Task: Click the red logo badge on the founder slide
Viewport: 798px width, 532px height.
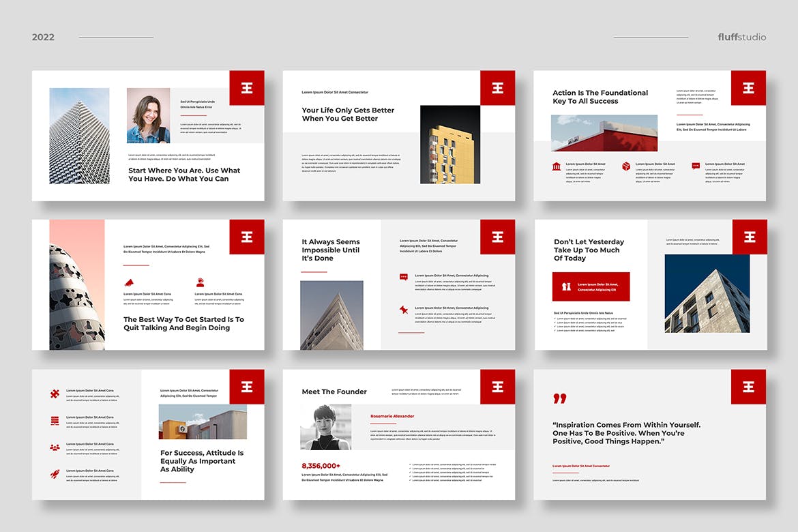Action: click(498, 387)
